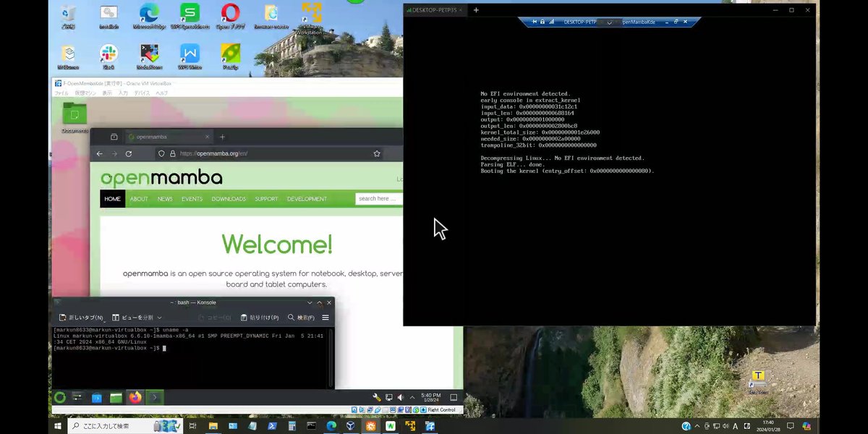Image resolution: width=868 pixels, height=434 pixels.
Task: Select the HOME tab on openmamba site
Action: tap(113, 199)
